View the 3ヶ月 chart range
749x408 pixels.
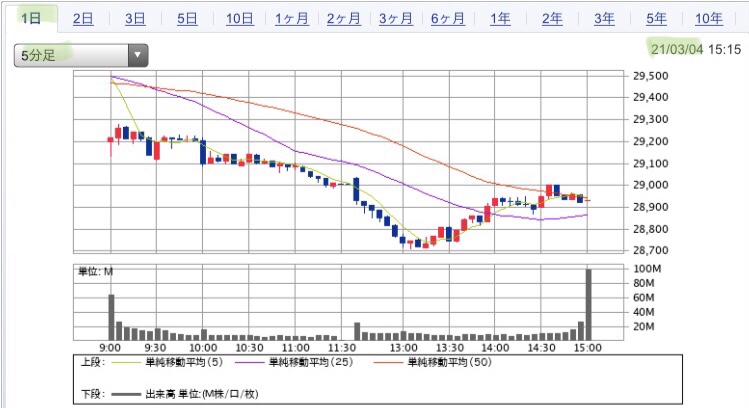point(395,19)
